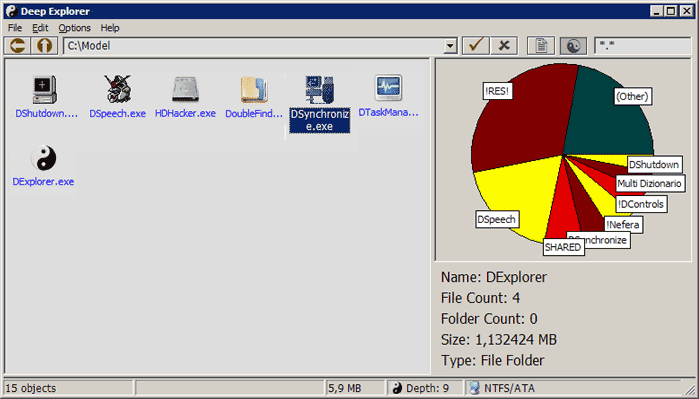Open the File menu
This screenshot has height=399, width=699.
tap(15, 28)
